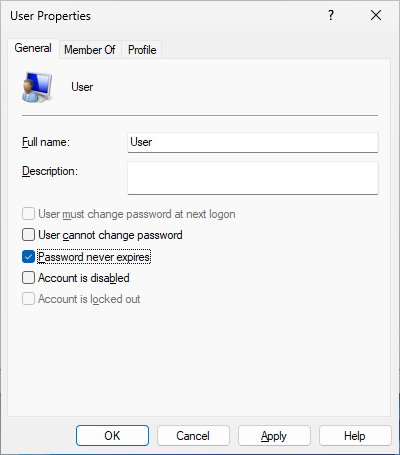Switch to the Profile tab
Image resolution: width=400 pixels, height=455 pixels.
(x=142, y=50)
